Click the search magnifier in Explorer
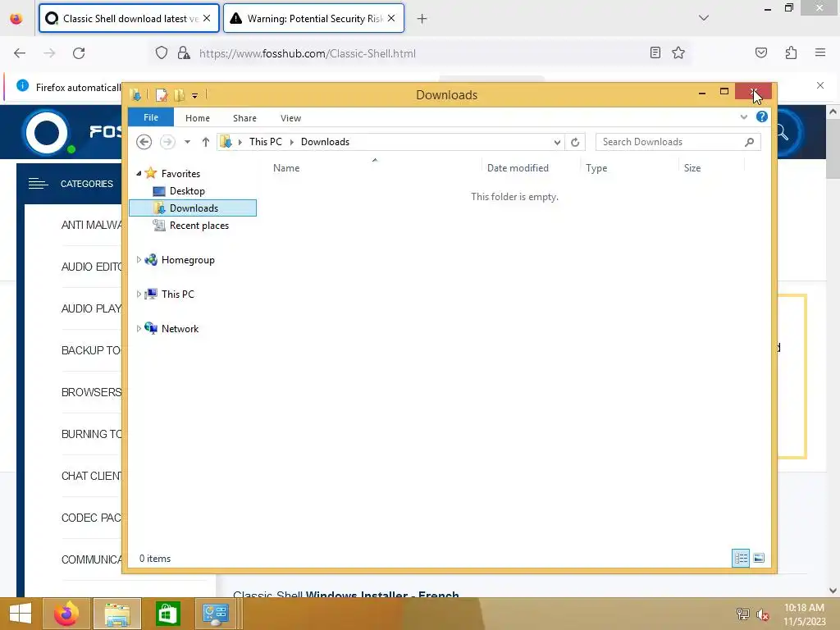The image size is (840, 630). coord(750,142)
